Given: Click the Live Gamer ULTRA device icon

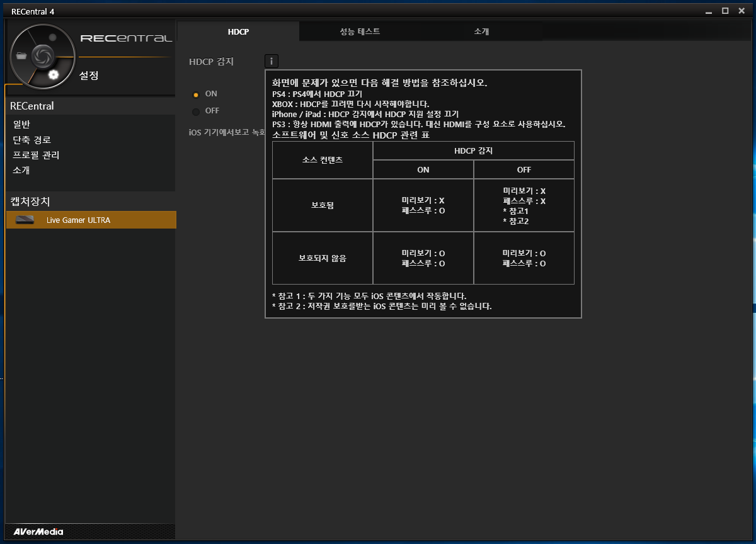Looking at the screenshot, I should pyautogui.click(x=25, y=220).
